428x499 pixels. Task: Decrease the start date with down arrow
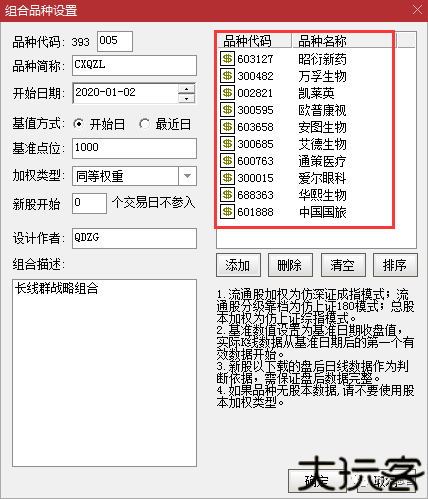point(186,98)
